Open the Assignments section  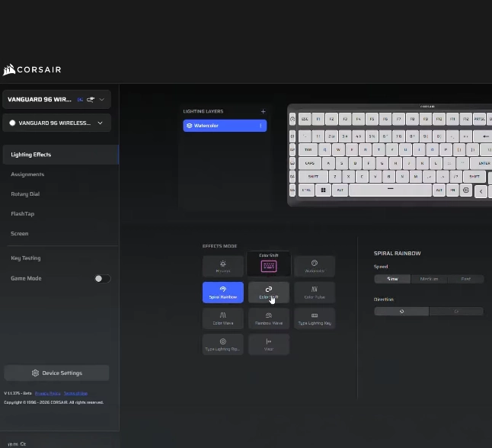(27, 174)
